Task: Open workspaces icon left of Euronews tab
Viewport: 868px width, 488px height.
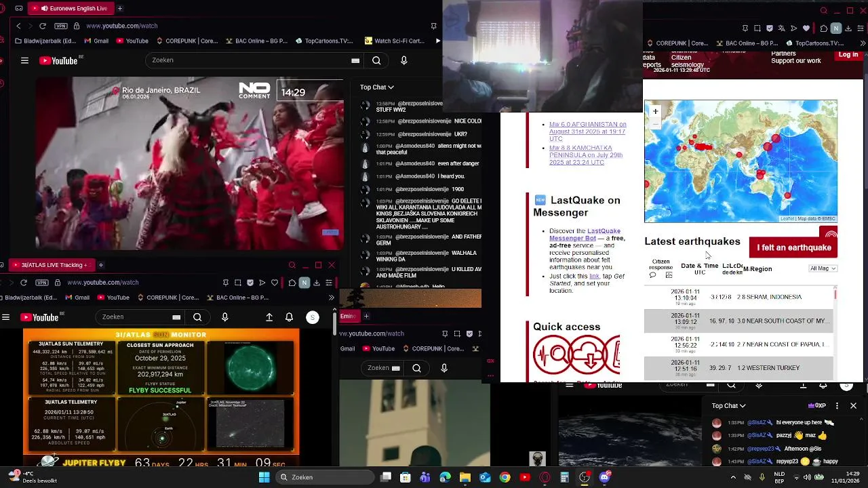Action: click(x=18, y=8)
